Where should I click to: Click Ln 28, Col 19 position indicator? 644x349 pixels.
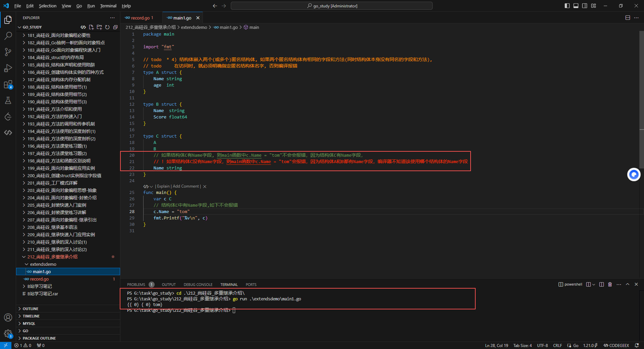point(496,345)
